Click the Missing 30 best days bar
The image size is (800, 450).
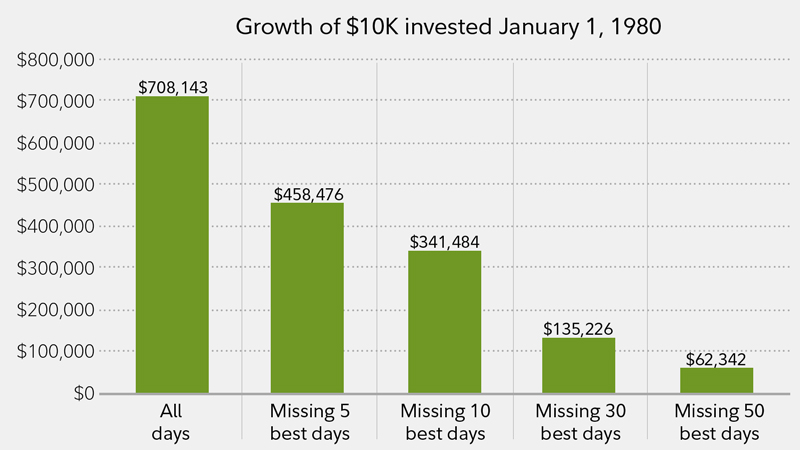click(x=579, y=365)
